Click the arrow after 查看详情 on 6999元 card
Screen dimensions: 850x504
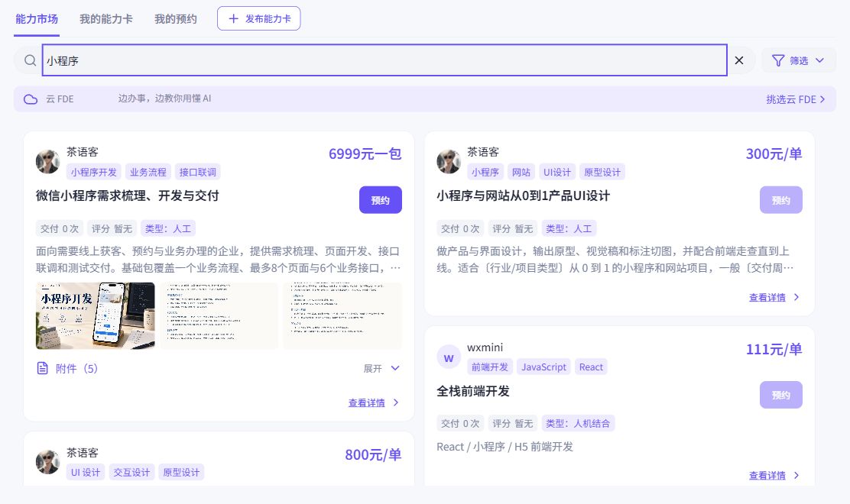coord(396,402)
